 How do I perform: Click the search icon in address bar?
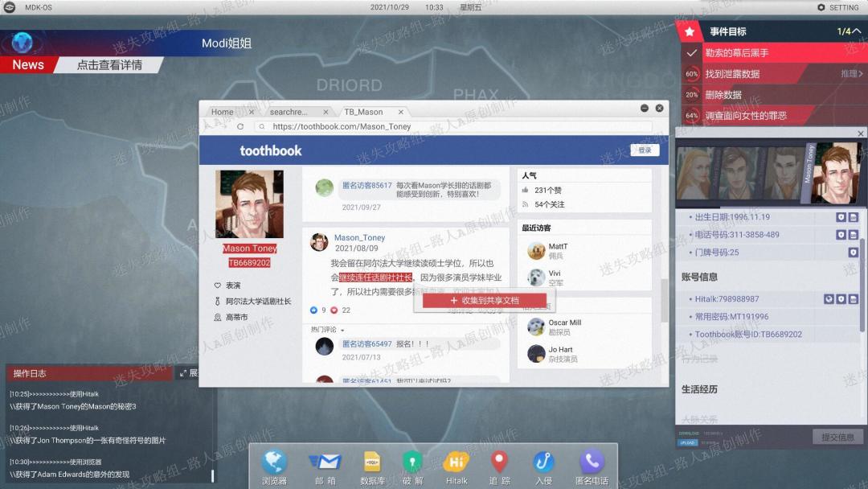262,126
